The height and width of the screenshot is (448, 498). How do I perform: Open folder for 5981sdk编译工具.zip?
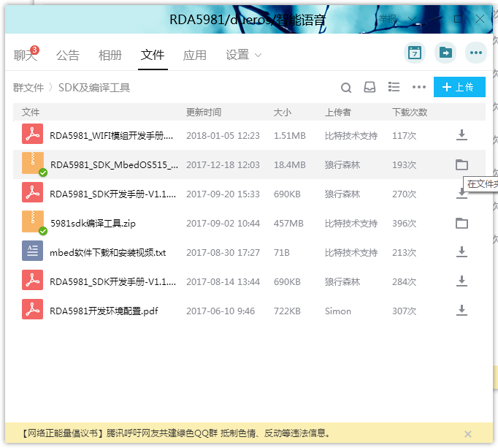[461, 223]
